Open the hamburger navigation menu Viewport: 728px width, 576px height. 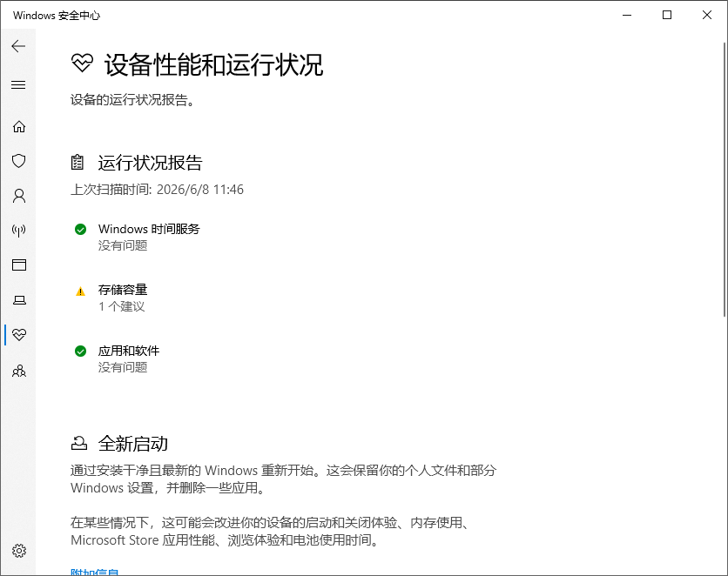(x=18, y=85)
